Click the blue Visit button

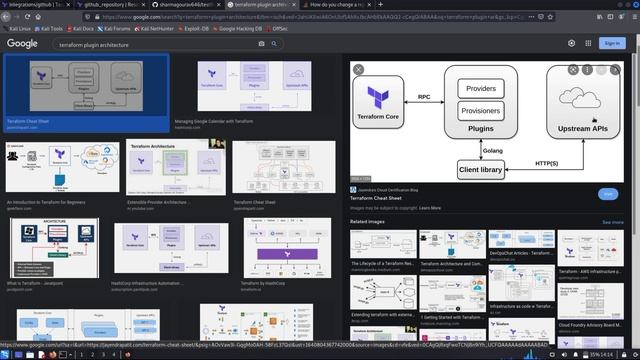608,194
